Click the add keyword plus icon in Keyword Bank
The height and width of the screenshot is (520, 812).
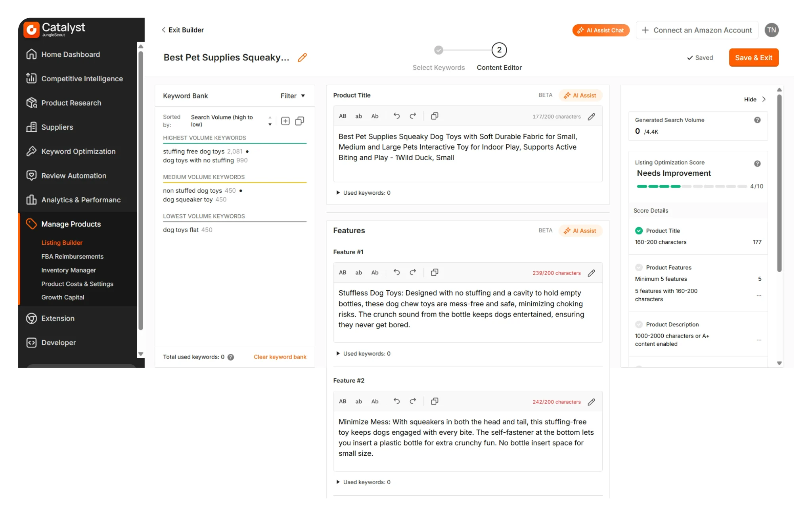point(285,121)
